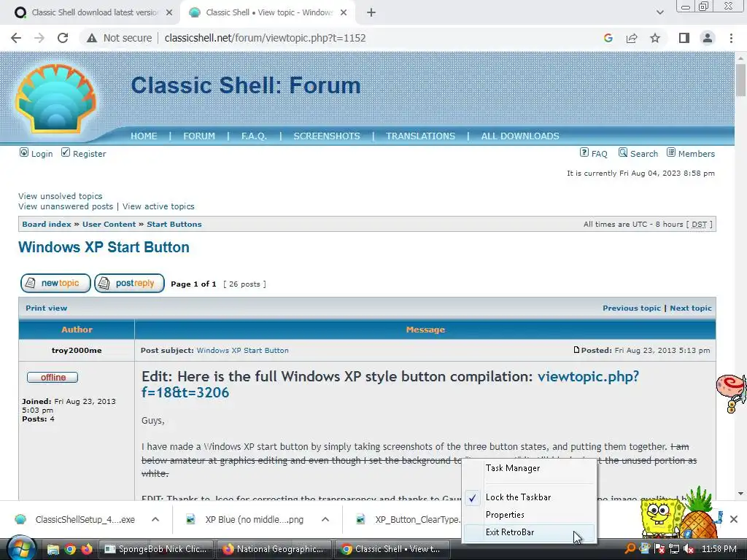Switch to the Classic Shell download latest version tab
Viewport: 747px width, 560px height.
(94, 12)
